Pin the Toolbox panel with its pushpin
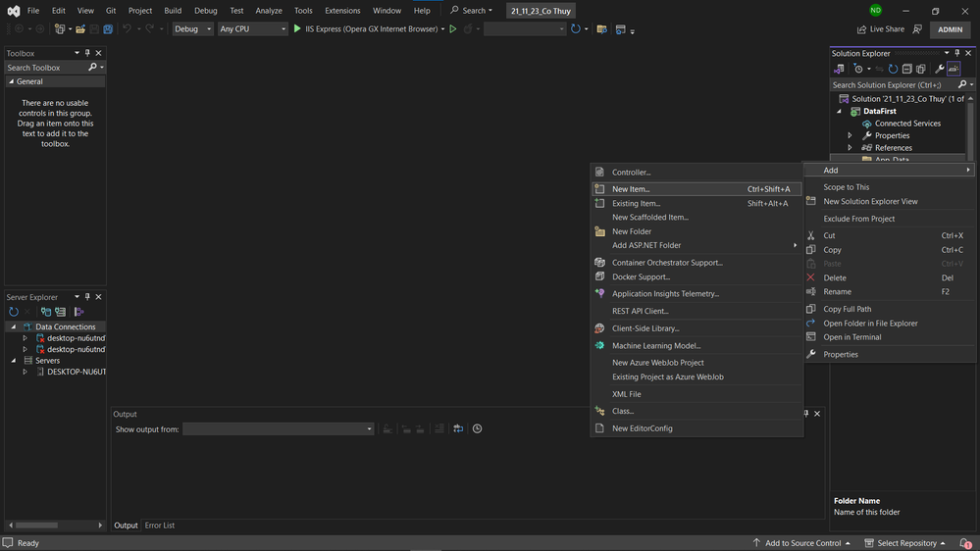 (87, 53)
